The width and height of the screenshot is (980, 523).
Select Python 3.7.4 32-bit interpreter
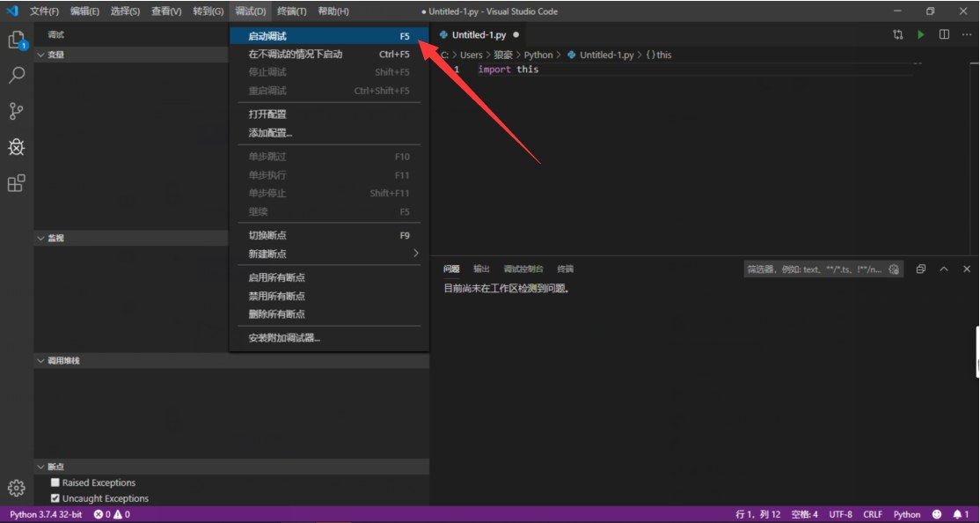click(46, 514)
